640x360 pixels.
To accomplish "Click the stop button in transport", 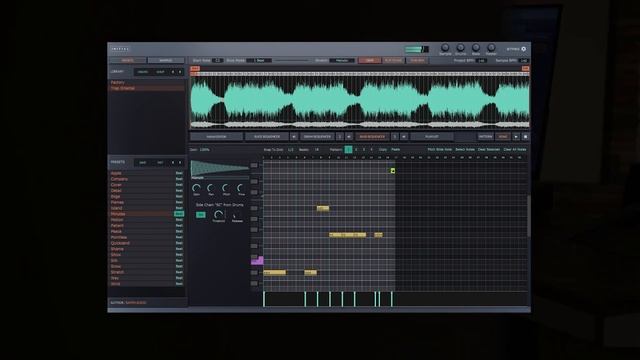I will 525,137.
